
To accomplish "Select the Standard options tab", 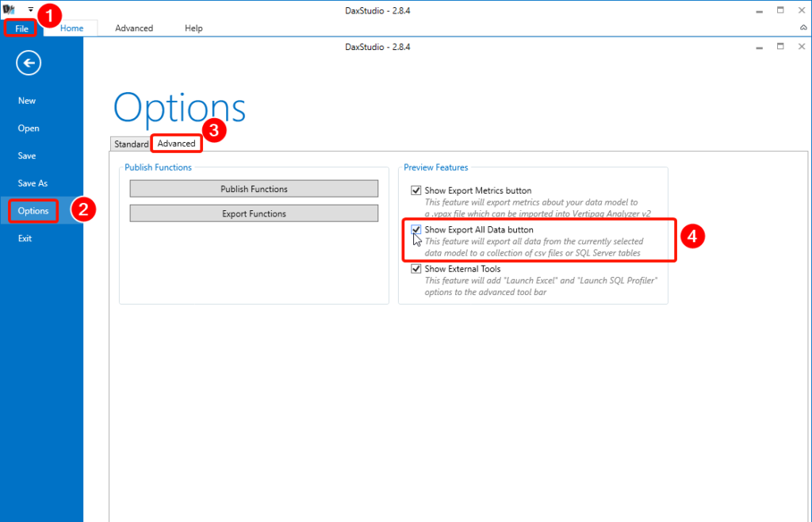I will [131, 144].
